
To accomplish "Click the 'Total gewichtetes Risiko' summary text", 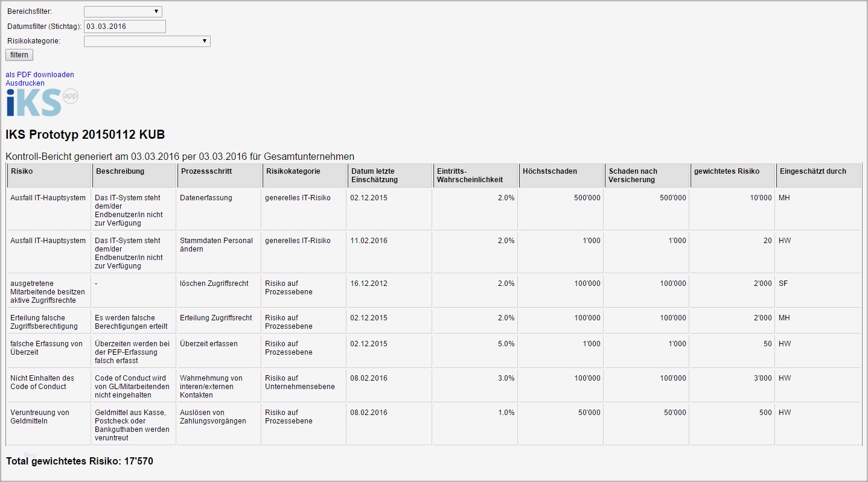I will [x=80, y=461].
